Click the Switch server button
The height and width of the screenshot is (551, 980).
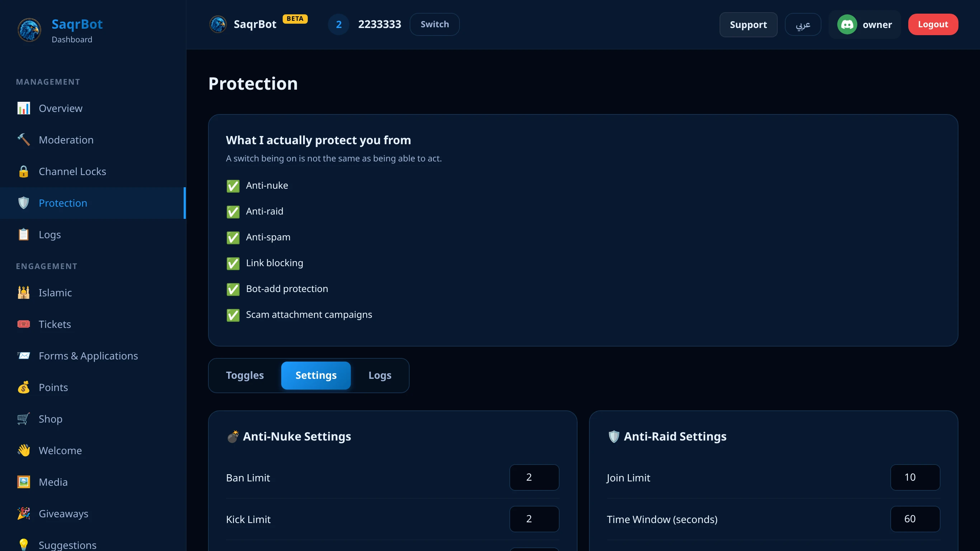click(x=434, y=24)
